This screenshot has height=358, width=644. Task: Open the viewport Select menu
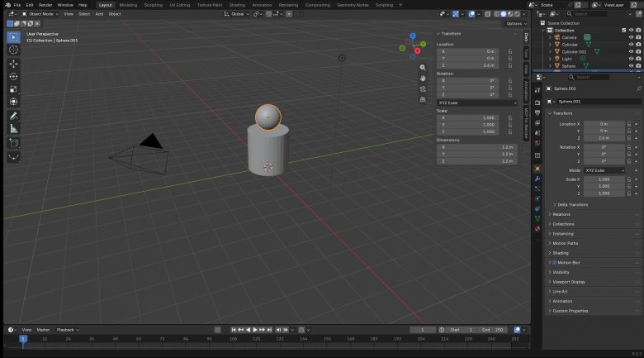click(x=84, y=14)
